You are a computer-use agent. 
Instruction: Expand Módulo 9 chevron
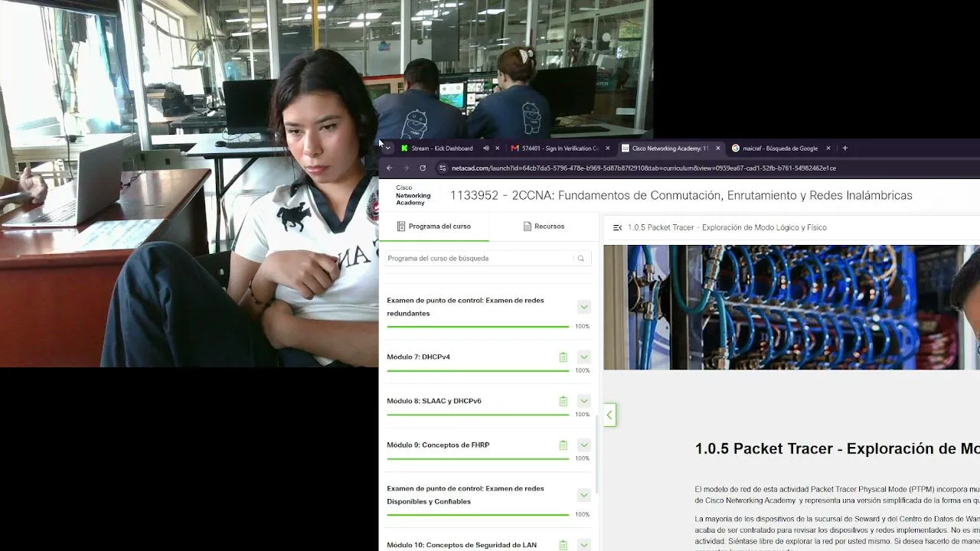click(583, 445)
